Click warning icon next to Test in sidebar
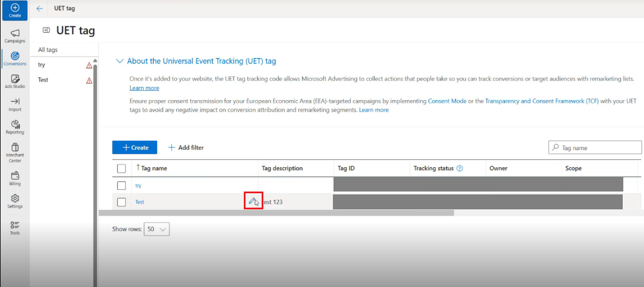This screenshot has width=644, height=287. coord(89,80)
